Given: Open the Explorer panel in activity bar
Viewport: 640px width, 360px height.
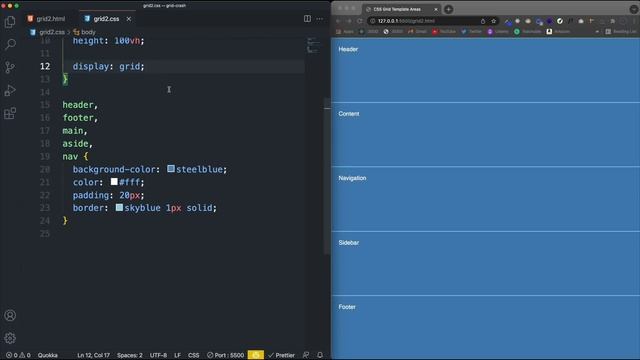Looking at the screenshot, I should (10, 22).
